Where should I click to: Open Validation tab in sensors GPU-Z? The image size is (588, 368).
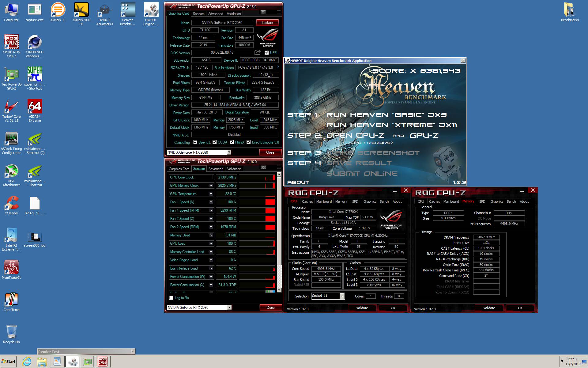click(x=234, y=169)
